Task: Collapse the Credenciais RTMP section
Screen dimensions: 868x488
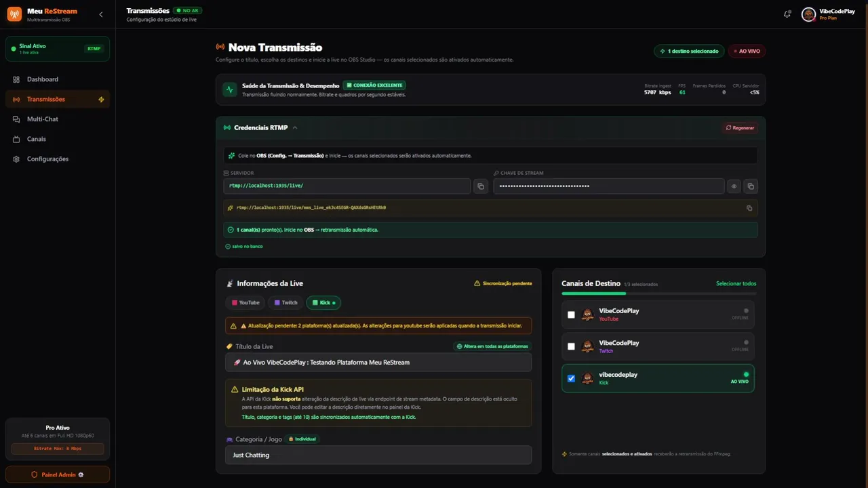Action: [295, 127]
